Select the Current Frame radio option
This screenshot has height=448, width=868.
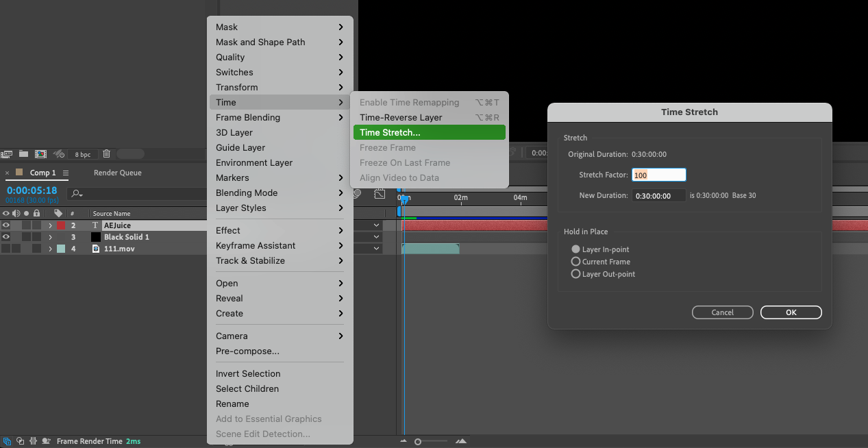click(x=575, y=262)
